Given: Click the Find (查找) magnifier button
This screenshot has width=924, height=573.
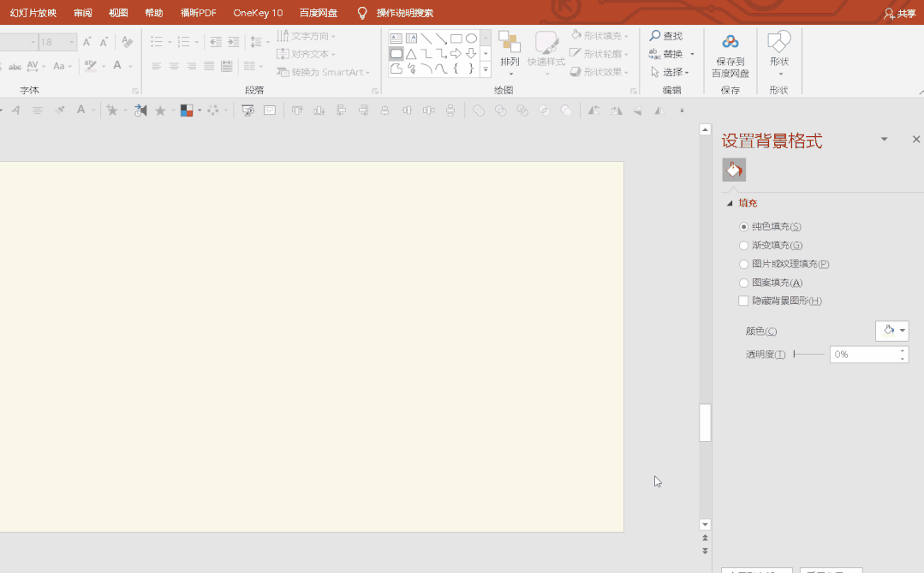Looking at the screenshot, I should [x=666, y=36].
